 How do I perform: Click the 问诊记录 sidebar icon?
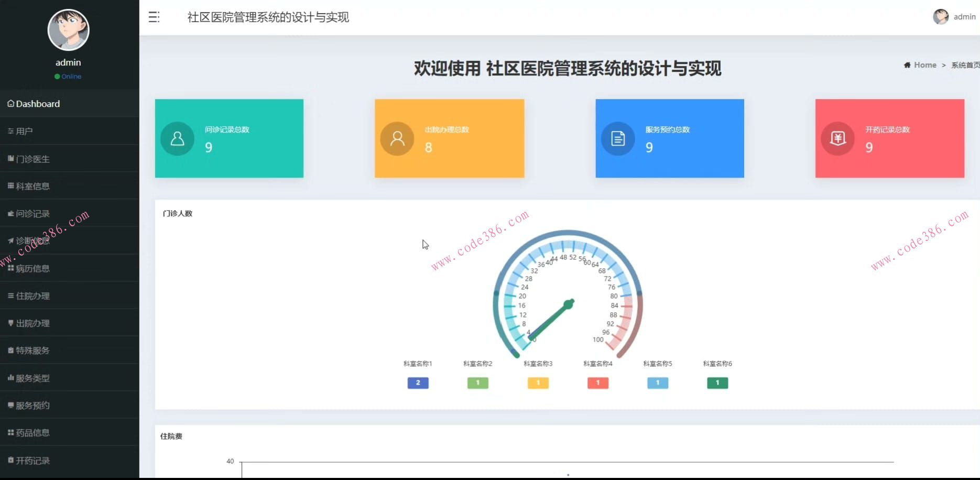10,213
